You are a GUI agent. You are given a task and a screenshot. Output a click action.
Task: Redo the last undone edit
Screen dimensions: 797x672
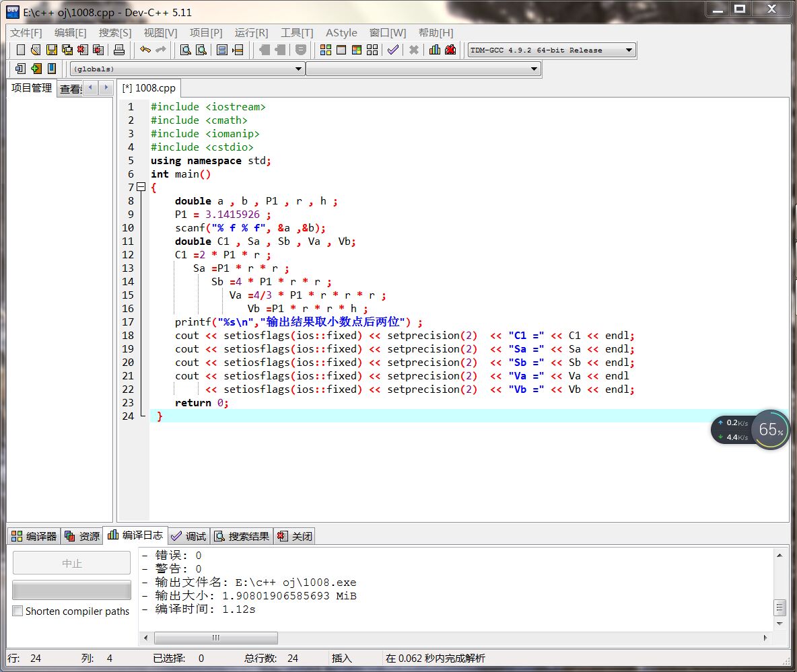coord(161,50)
